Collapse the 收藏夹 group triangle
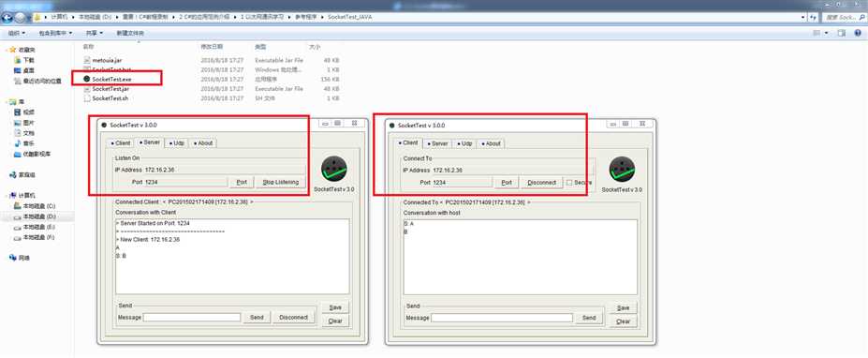 7,50
